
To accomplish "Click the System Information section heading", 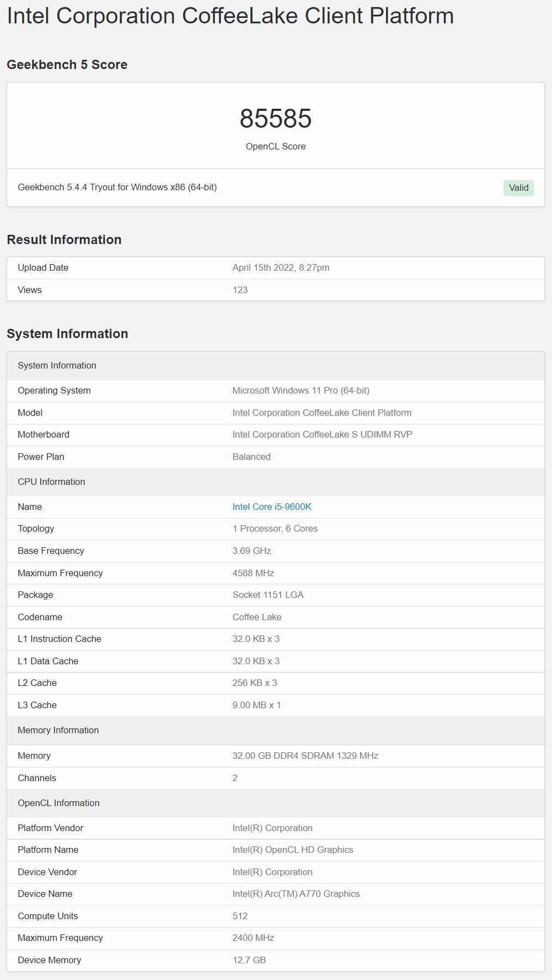I will pyautogui.click(x=67, y=334).
